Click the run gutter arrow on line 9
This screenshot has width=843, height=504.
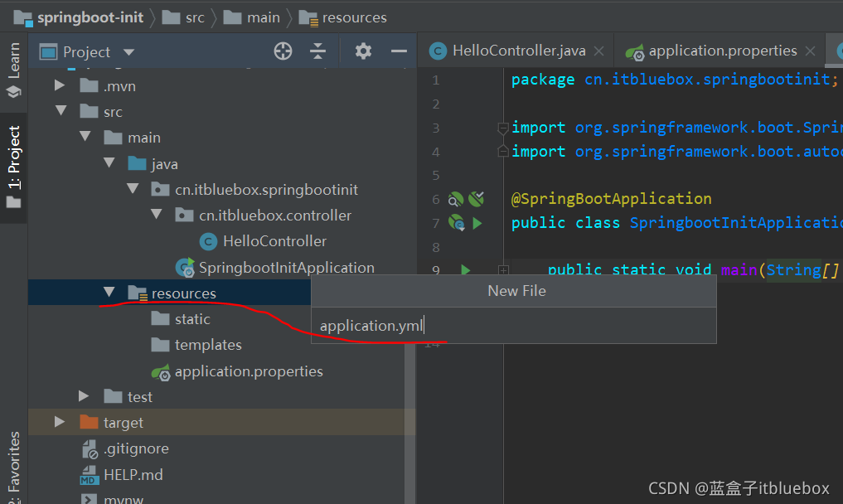tap(466, 269)
